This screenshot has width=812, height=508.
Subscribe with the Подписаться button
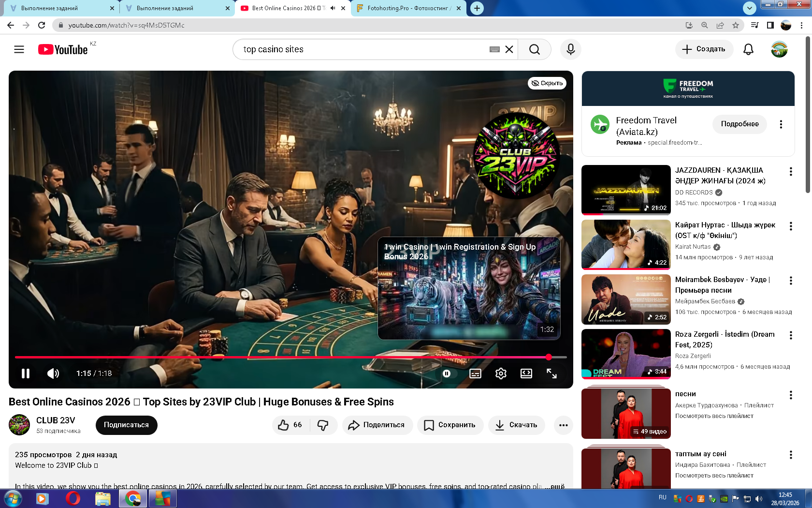(x=126, y=425)
